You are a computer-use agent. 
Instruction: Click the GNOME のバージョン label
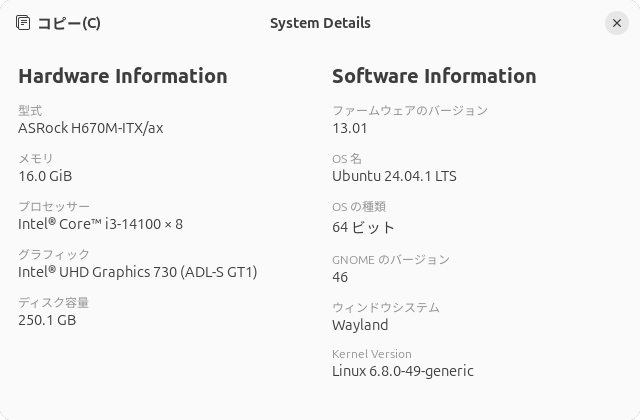point(391,260)
